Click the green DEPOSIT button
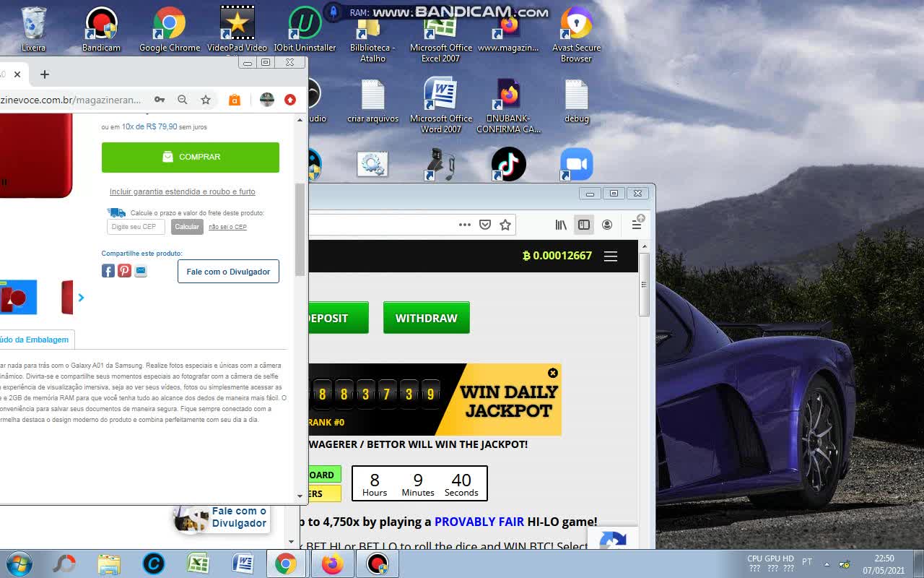This screenshot has height=578, width=924. point(339,318)
